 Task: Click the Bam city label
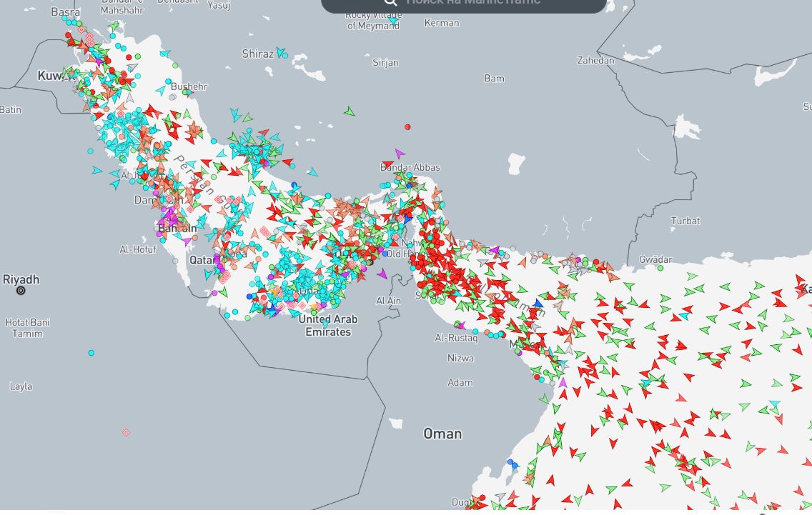click(x=494, y=79)
